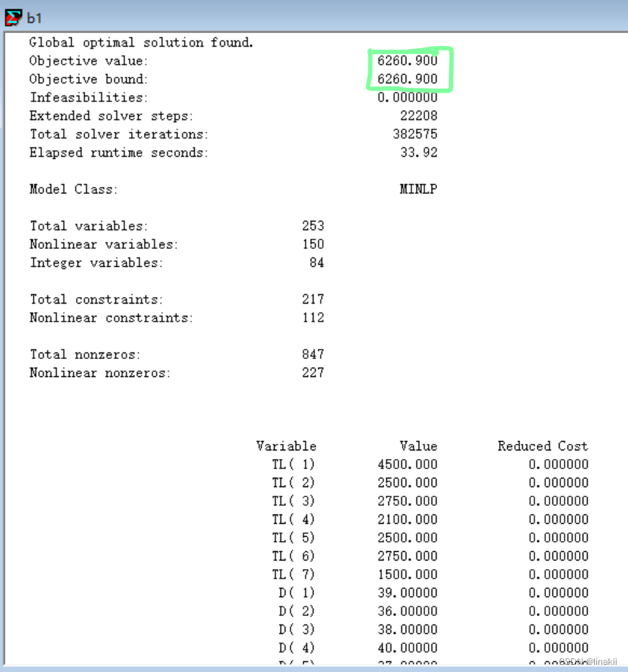Click the Nonlinear variables count 150
Screen dimensions: 628x672
point(313,245)
